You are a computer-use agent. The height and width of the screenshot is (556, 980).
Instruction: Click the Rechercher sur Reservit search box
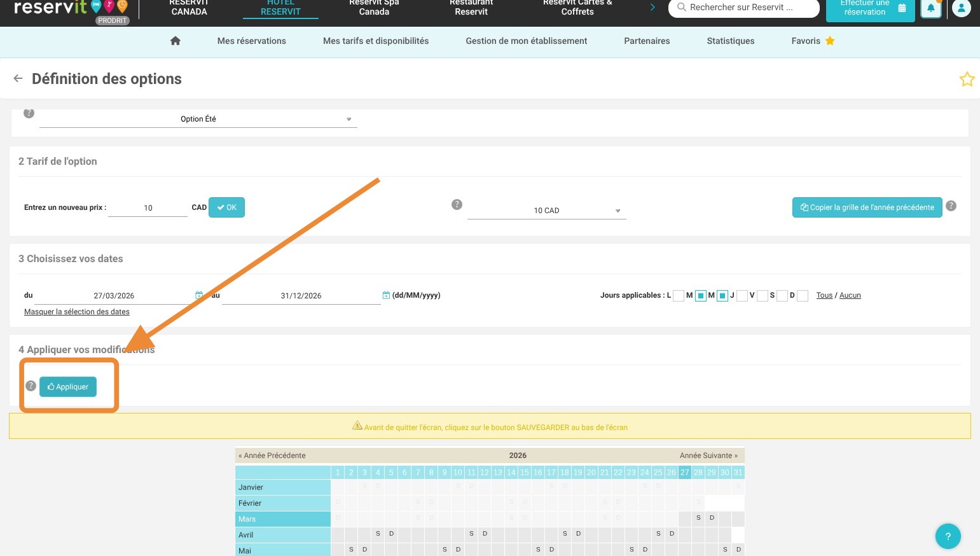pyautogui.click(x=743, y=8)
